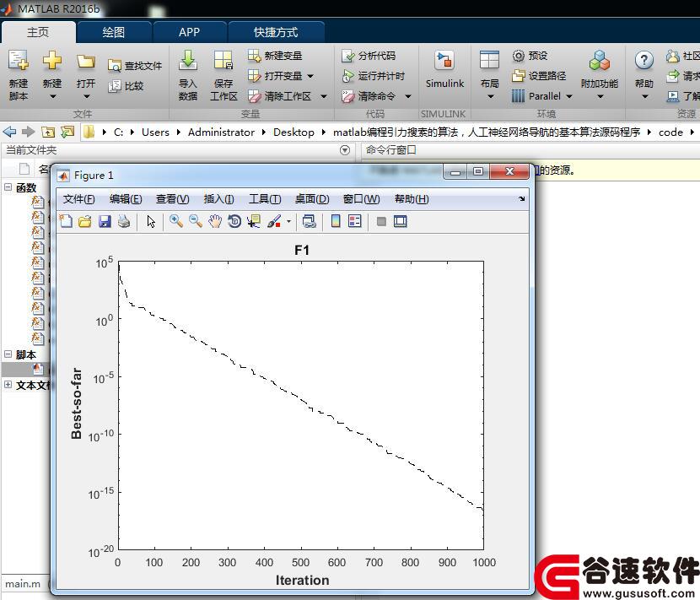This screenshot has height=600, width=700.
Task: Click the Link Plot icon
Action: point(309,221)
